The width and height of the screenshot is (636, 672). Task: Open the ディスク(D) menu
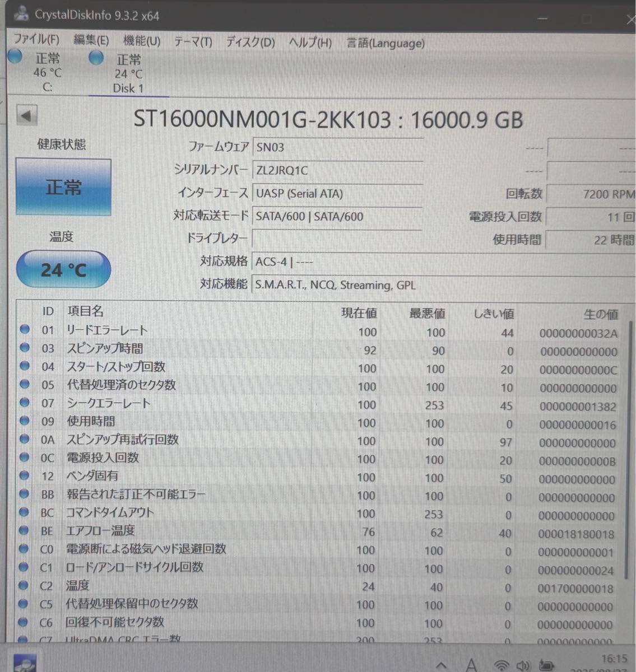pos(250,42)
